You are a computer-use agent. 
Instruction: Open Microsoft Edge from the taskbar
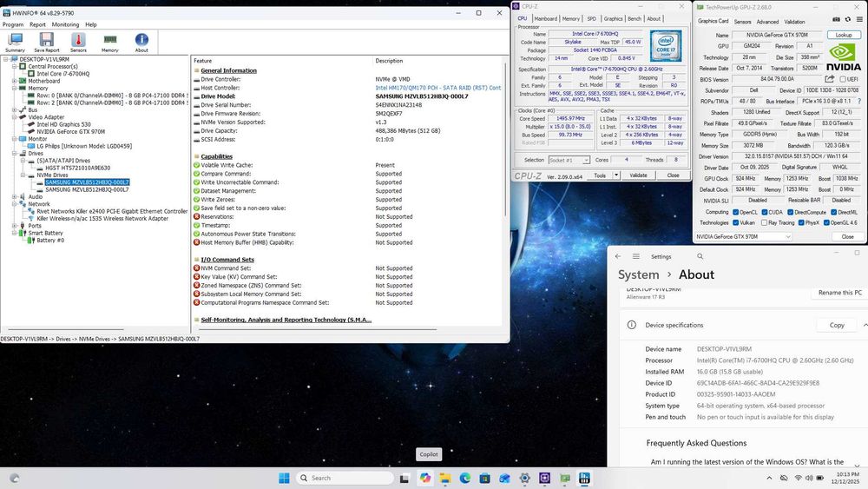pyautogui.click(x=465, y=478)
